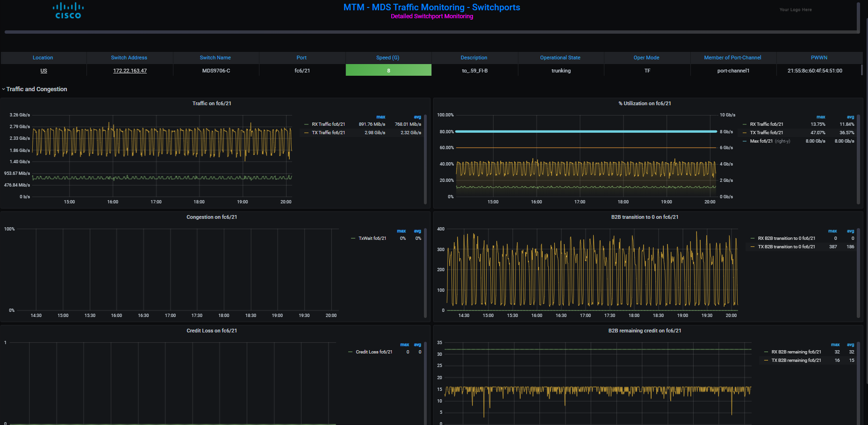The height and width of the screenshot is (425, 868).
Task: Click the 387 max value in B2B transition legend
Action: (833, 247)
